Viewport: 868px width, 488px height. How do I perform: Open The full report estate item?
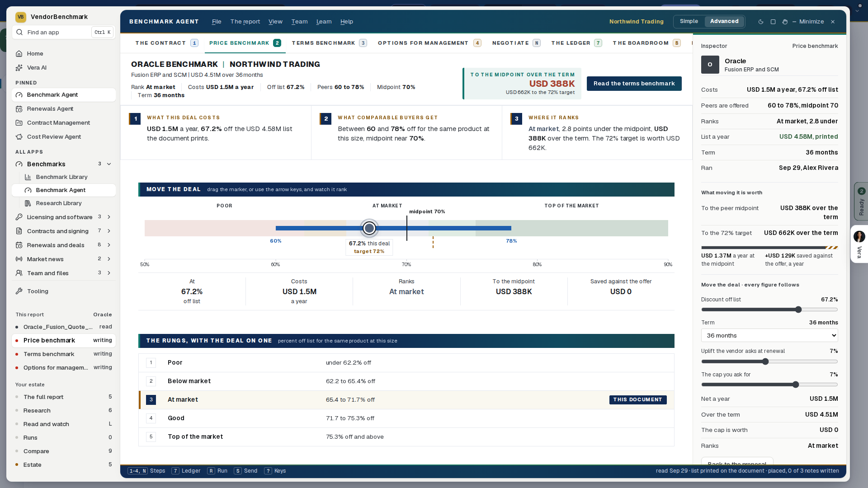63,397
